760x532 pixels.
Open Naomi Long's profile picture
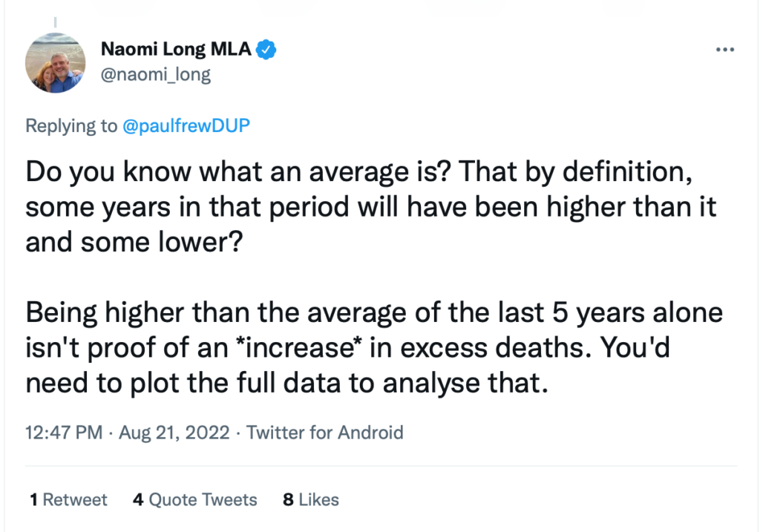pyautogui.click(x=55, y=63)
